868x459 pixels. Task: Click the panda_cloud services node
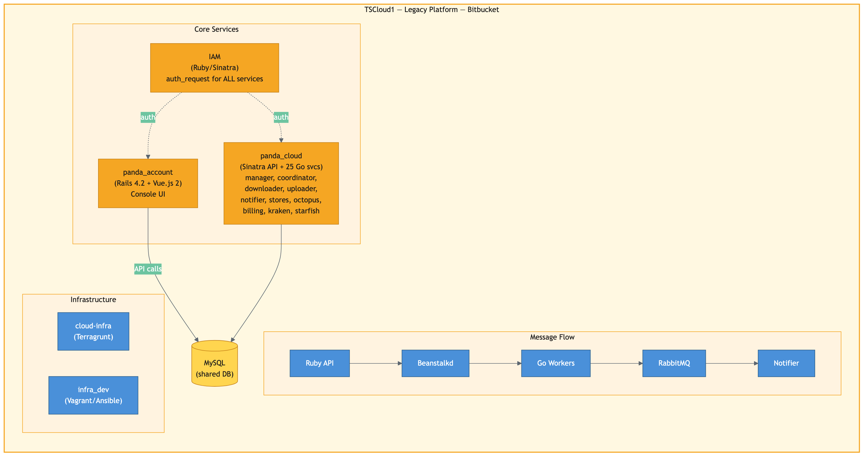pos(281,183)
